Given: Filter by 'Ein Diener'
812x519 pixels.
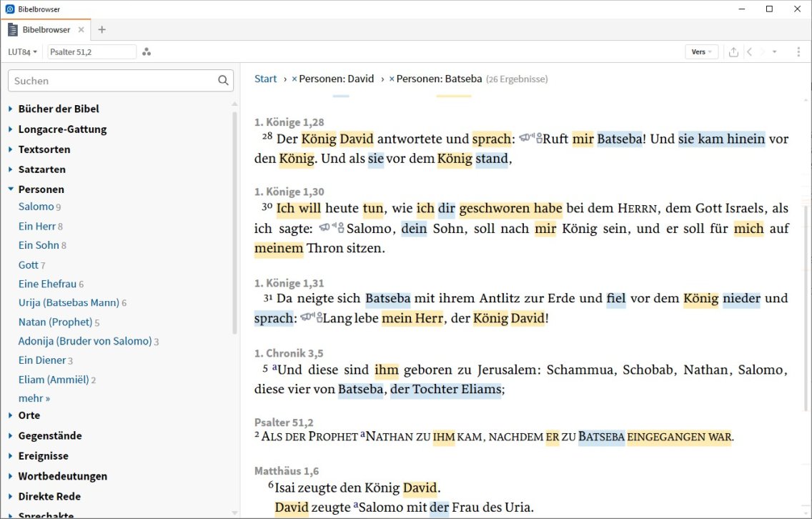Looking at the screenshot, I should pos(42,360).
